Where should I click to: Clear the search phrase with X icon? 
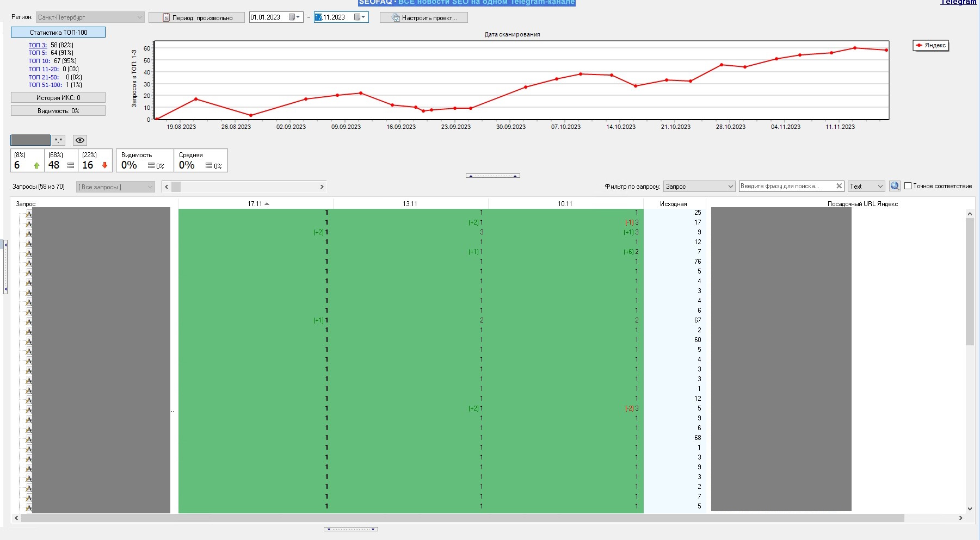point(839,186)
